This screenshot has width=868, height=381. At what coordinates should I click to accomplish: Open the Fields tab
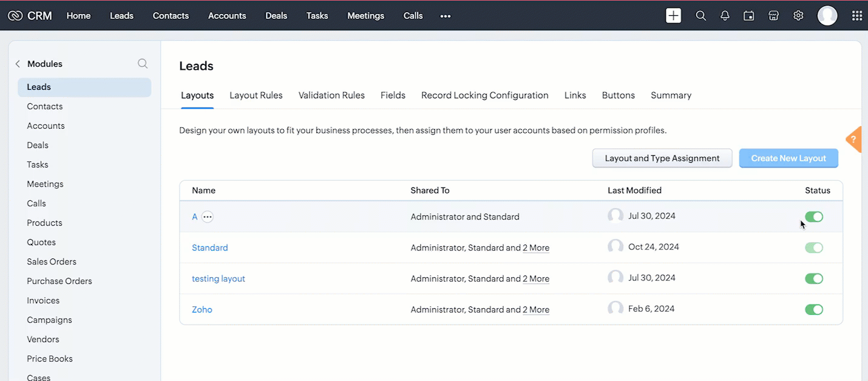(393, 95)
